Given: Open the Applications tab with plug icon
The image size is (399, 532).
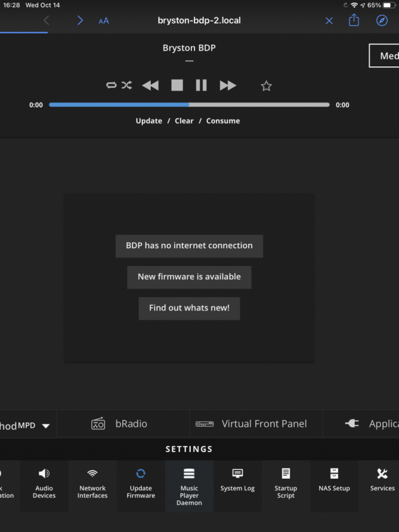Looking at the screenshot, I should coord(361,424).
